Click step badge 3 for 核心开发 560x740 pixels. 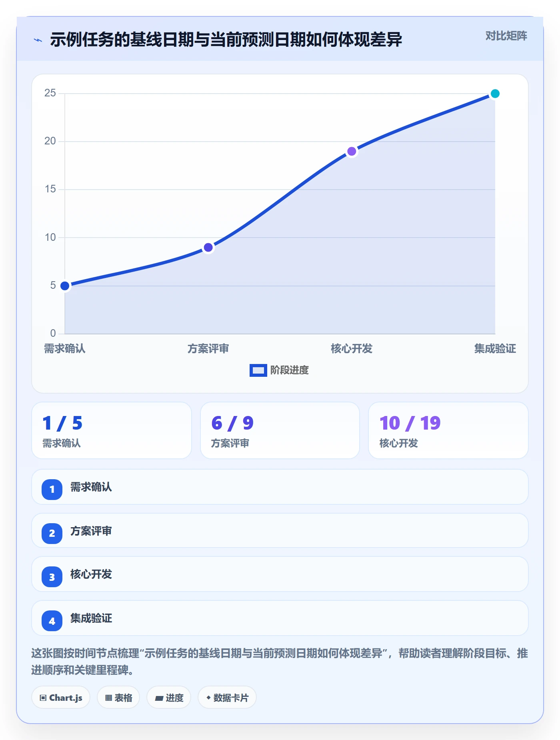coord(52,577)
